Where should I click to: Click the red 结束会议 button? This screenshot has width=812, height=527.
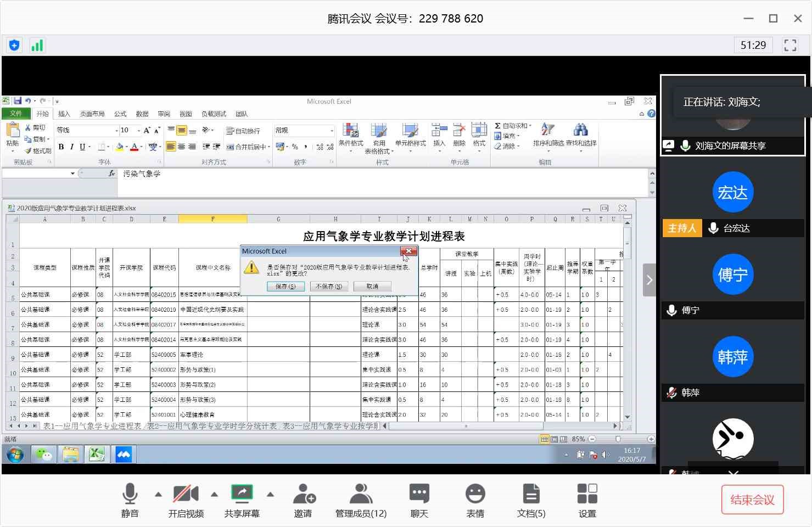(752, 500)
